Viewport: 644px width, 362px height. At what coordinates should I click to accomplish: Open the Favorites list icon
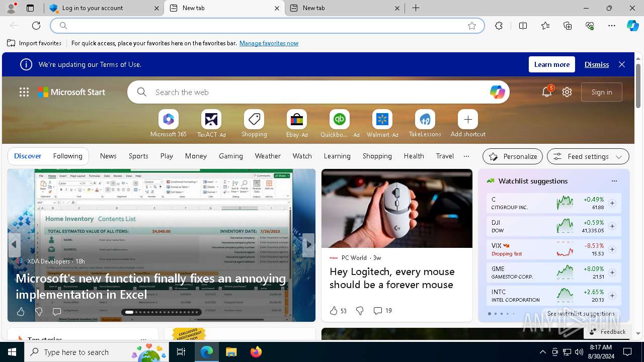pyautogui.click(x=545, y=26)
